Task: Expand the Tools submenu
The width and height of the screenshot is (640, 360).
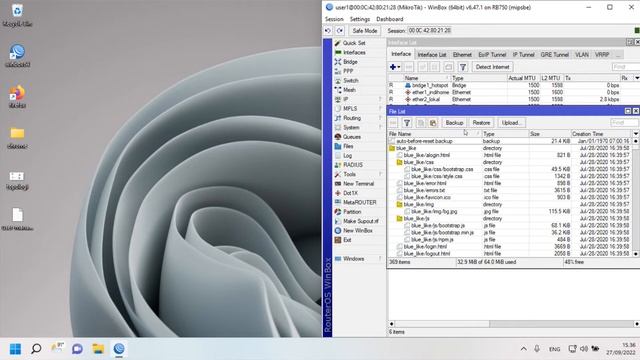Action: point(358,174)
